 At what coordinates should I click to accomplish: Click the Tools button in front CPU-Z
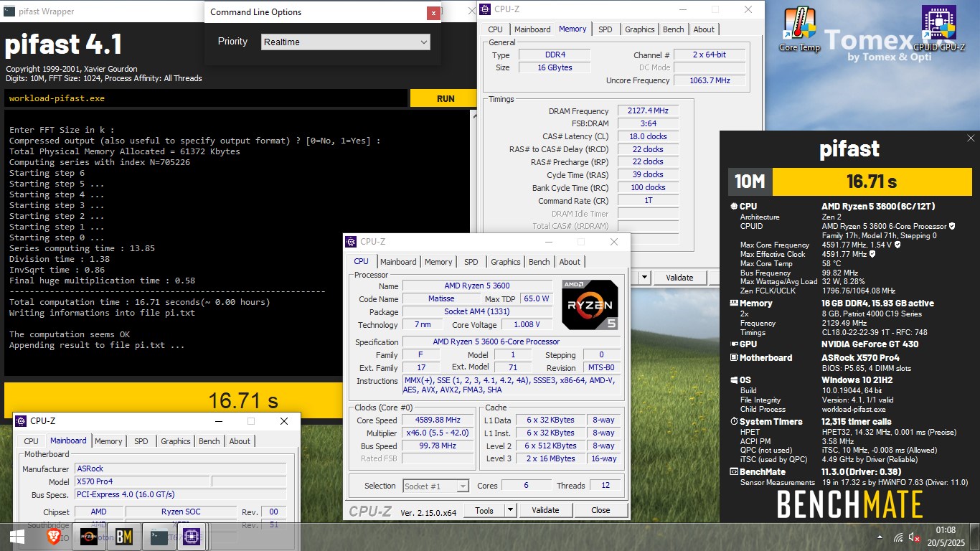click(484, 510)
